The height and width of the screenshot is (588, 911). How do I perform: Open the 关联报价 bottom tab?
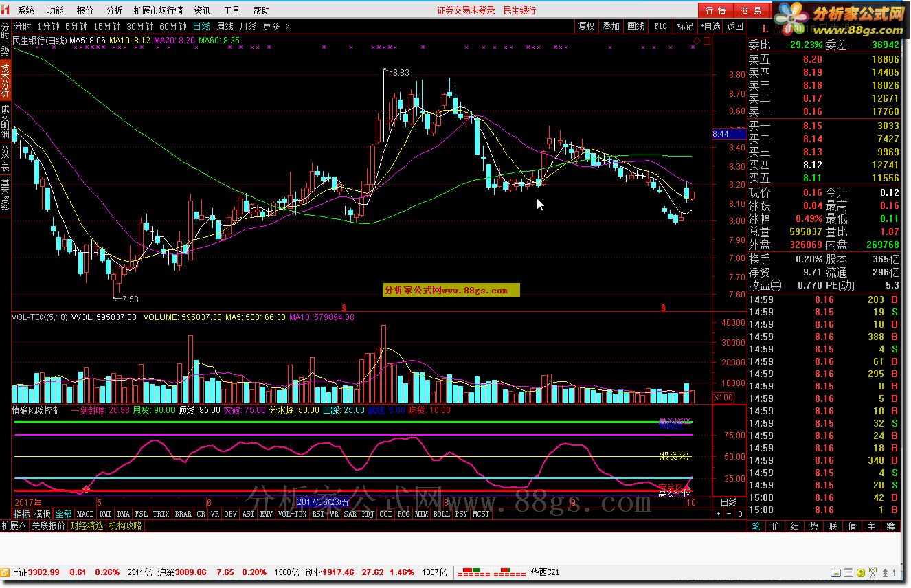(48, 525)
